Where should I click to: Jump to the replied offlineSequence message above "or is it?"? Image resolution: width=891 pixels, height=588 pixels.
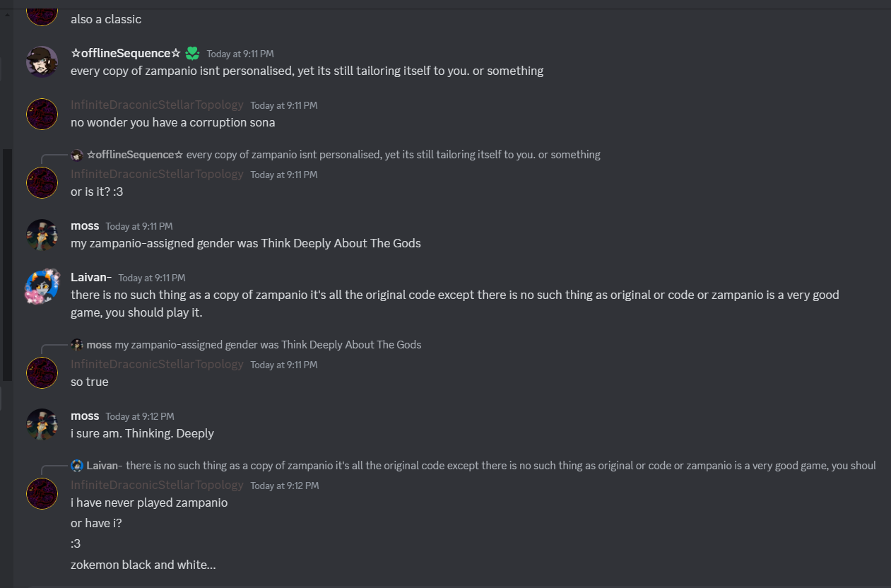point(393,155)
